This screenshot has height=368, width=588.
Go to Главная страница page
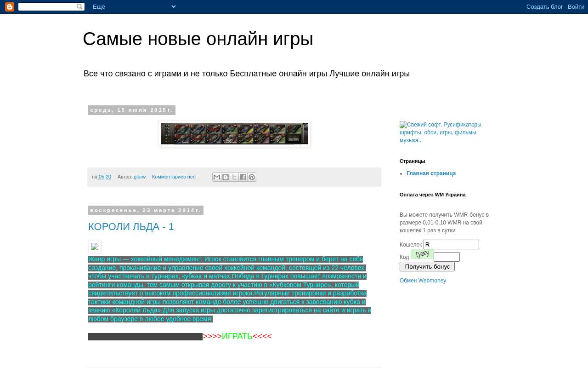click(x=431, y=173)
